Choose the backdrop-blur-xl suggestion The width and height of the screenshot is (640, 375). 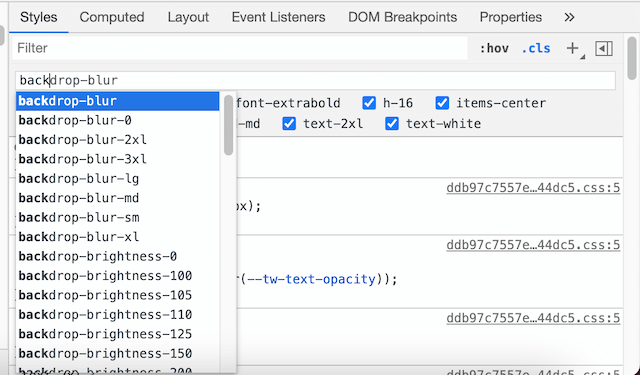click(118, 237)
